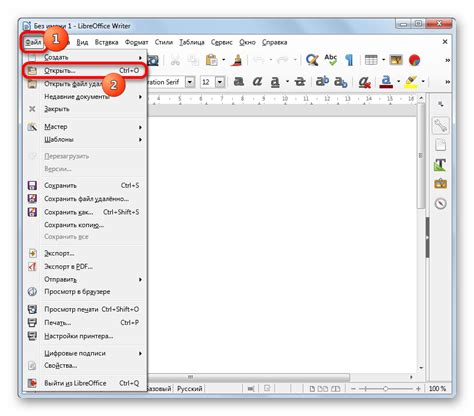This screenshot has width=474, height=416.
Task: Open the Insert Table dropdown arrow
Action: [383, 60]
